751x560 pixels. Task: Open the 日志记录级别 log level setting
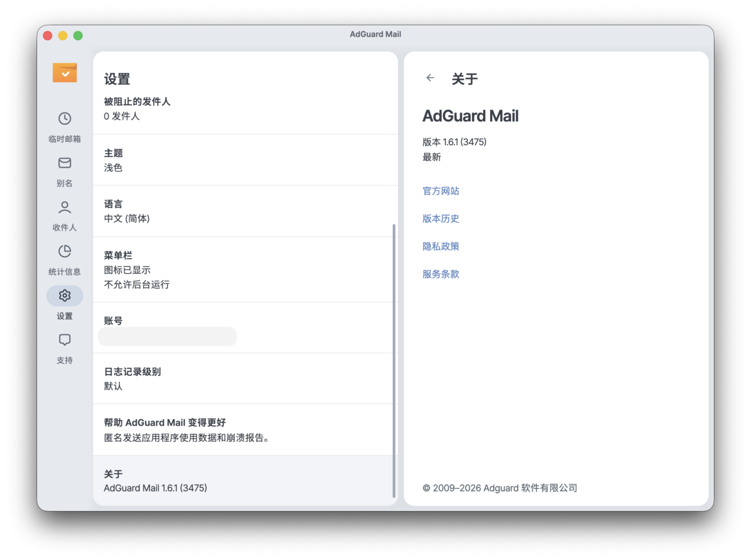coord(246,378)
